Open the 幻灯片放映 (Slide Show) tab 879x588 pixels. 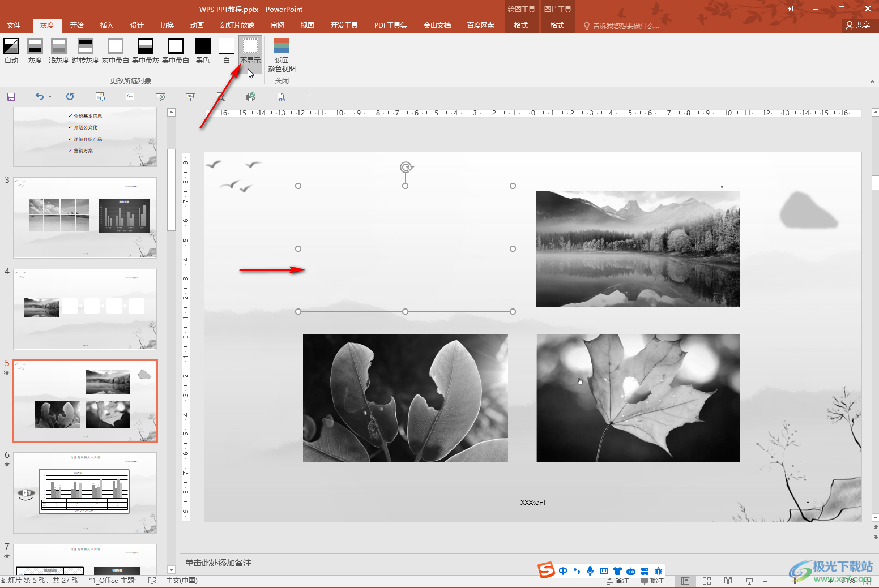[x=237, y=25]
